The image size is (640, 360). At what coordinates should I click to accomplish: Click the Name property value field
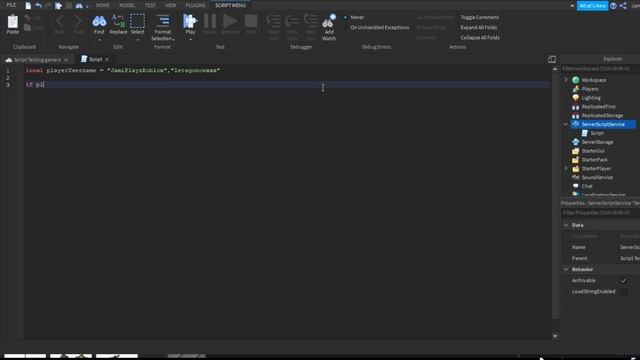coord(629,247)
